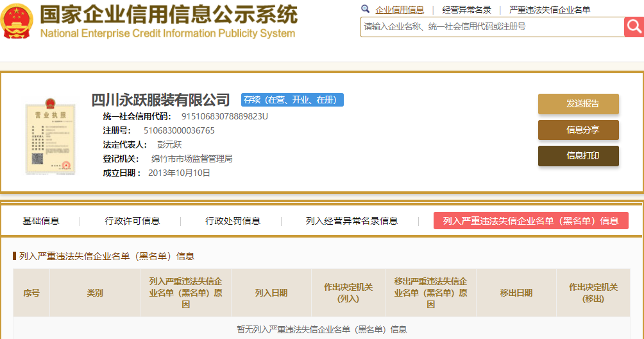This screenshot has width=644, height=339.
Task: Click the company name 四川永跃服装有限公司
Action: tap(160, 100)
